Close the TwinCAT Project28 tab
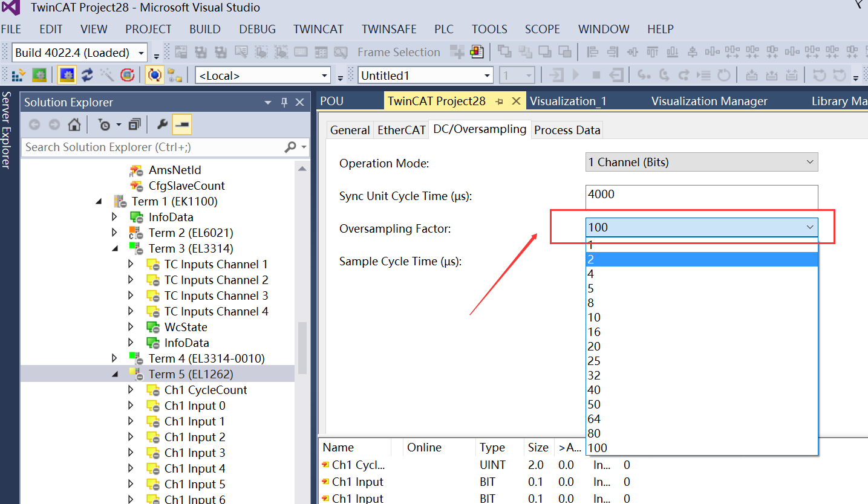The image size is (868, 504). click(x=516, y=102)
